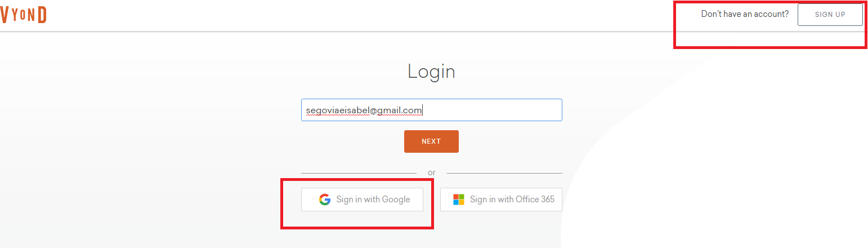
Task: Click the Microsoft Office 365 logo icon
Action: click(459, 200)
